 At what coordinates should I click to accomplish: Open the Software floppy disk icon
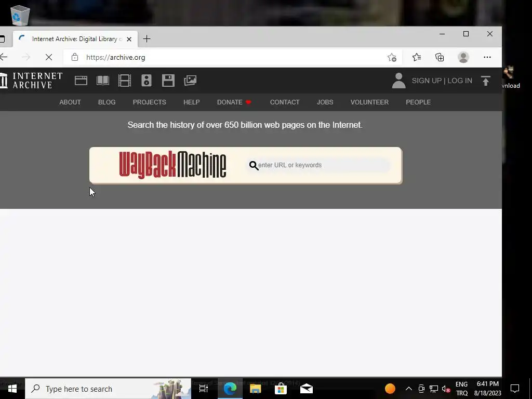[168, 81]
